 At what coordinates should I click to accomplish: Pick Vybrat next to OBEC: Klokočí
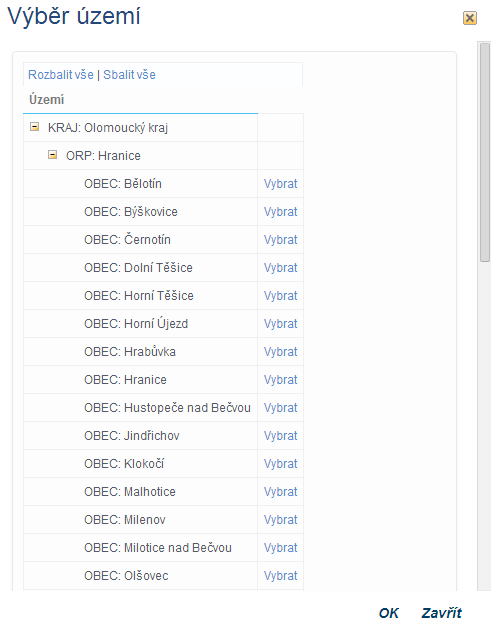(x=281, y=464)
